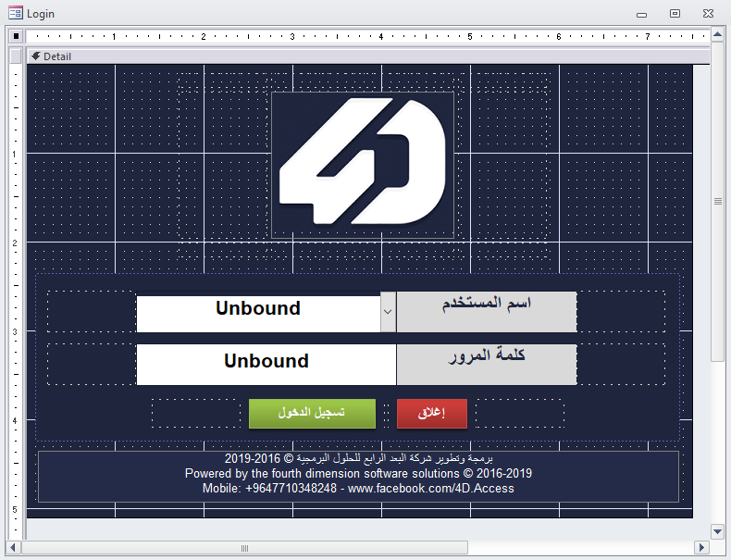The image size is (731, 560).
Task: Close the Login window
Action: point(708,14)
